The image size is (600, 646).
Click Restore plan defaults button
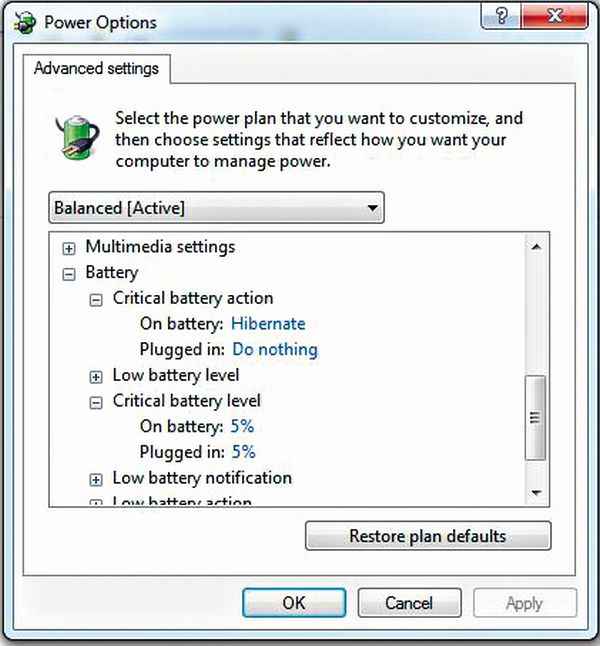pos(428,536)
